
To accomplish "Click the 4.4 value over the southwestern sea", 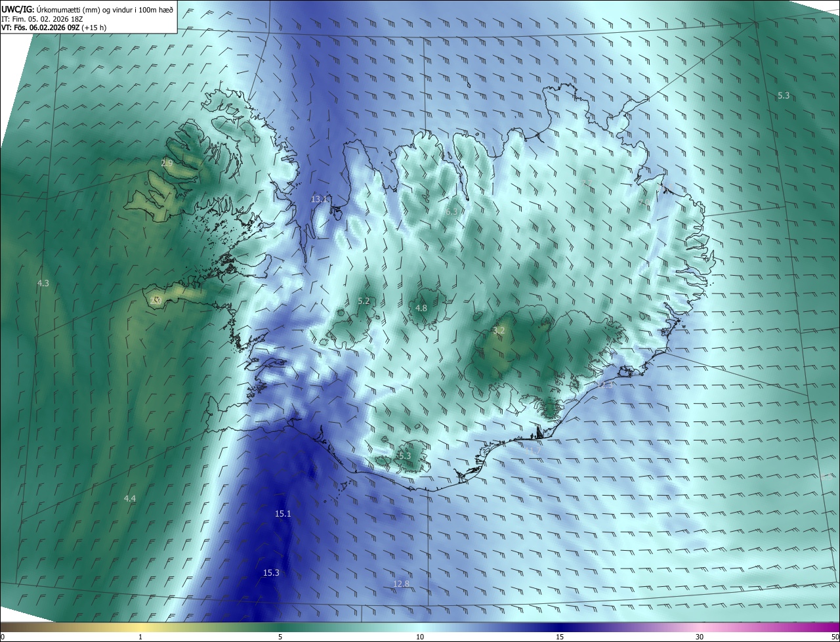I will tap(130, 499).
